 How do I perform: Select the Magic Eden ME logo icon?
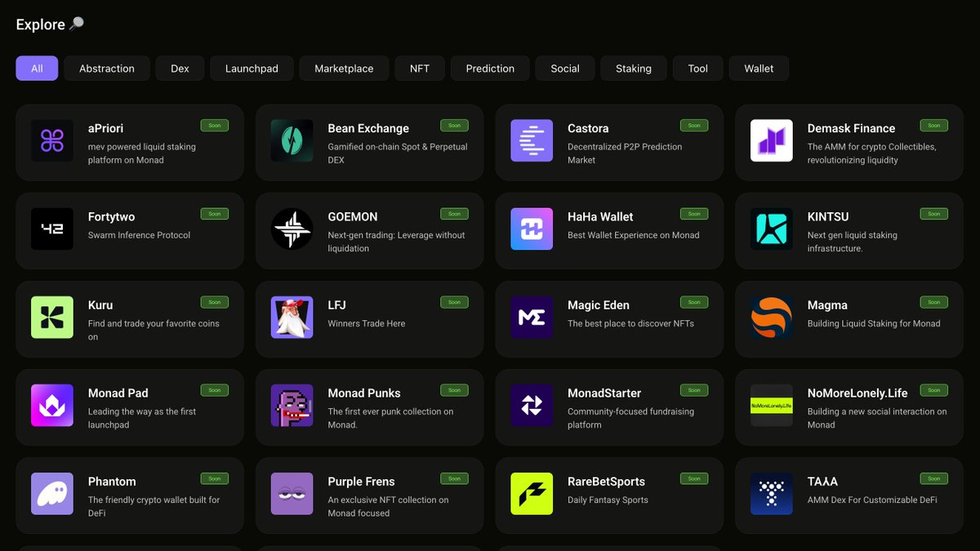pos(532,317)
